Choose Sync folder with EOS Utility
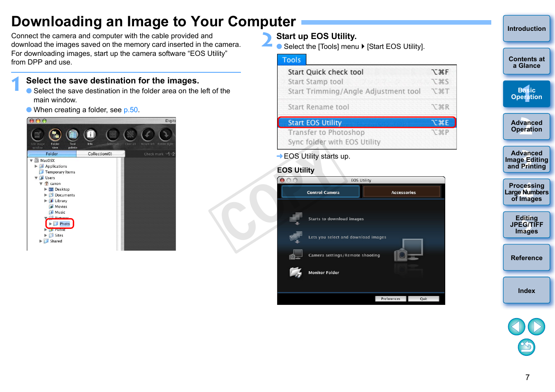Screen dimensions: 555x392 click(367, 142)
